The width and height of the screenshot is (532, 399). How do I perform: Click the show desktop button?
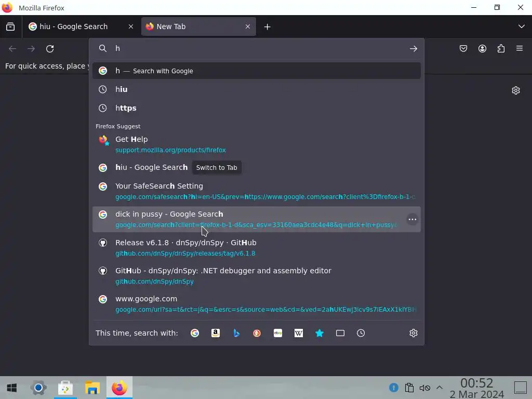(x=521, y=388)
